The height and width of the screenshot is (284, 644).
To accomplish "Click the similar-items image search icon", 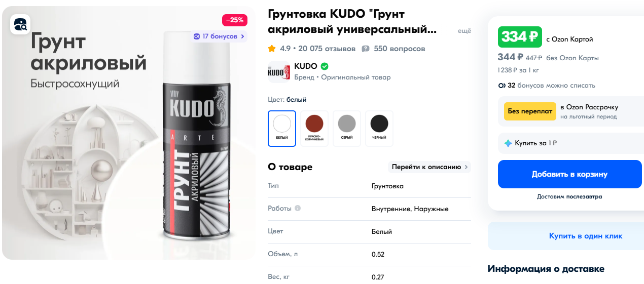I will (x=20, y=24).
